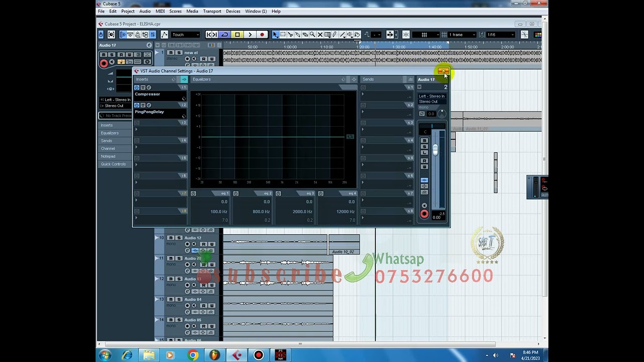Click the channel pan control display

coord(432,126)
